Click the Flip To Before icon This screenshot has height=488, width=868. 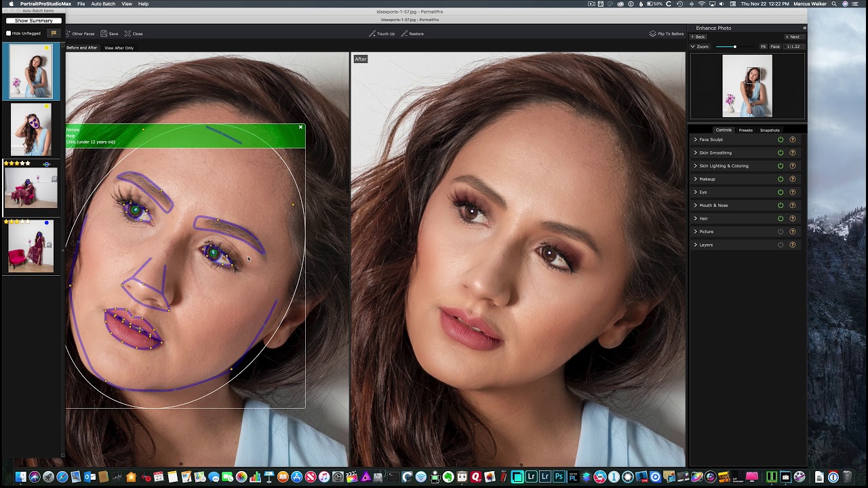click(x=652, y=33)
